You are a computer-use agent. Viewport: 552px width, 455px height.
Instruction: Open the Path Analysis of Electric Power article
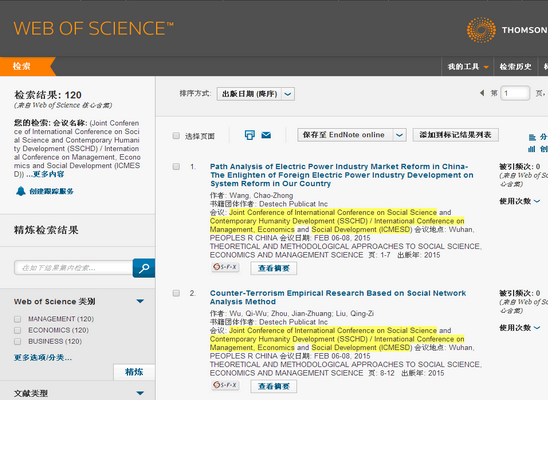(341, 175)
